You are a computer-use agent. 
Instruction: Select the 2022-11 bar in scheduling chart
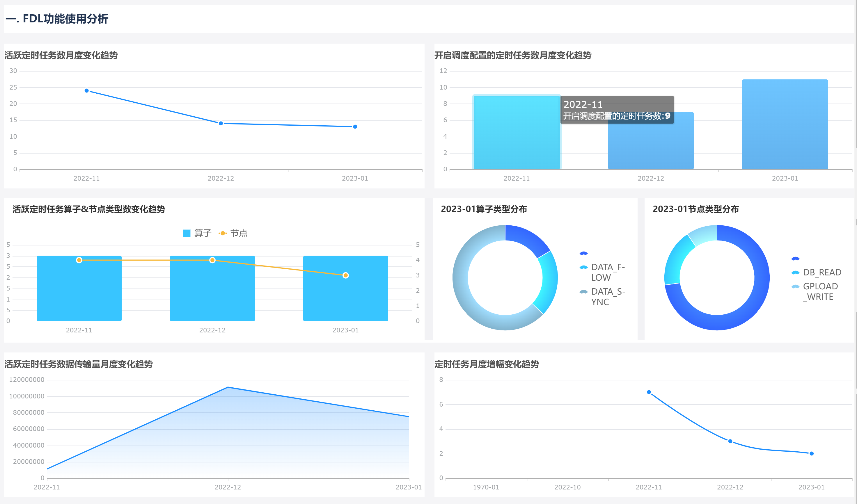click(516, 132)
